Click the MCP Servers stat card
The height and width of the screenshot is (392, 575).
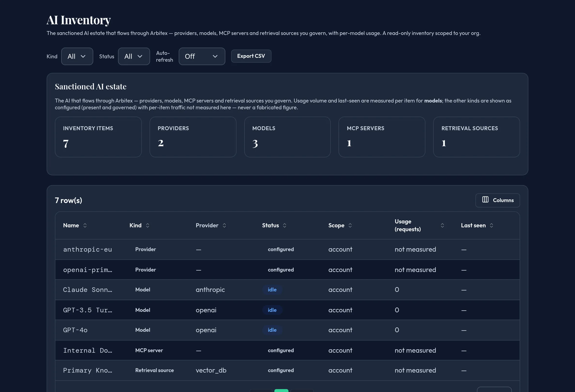[x=382, y=137]
